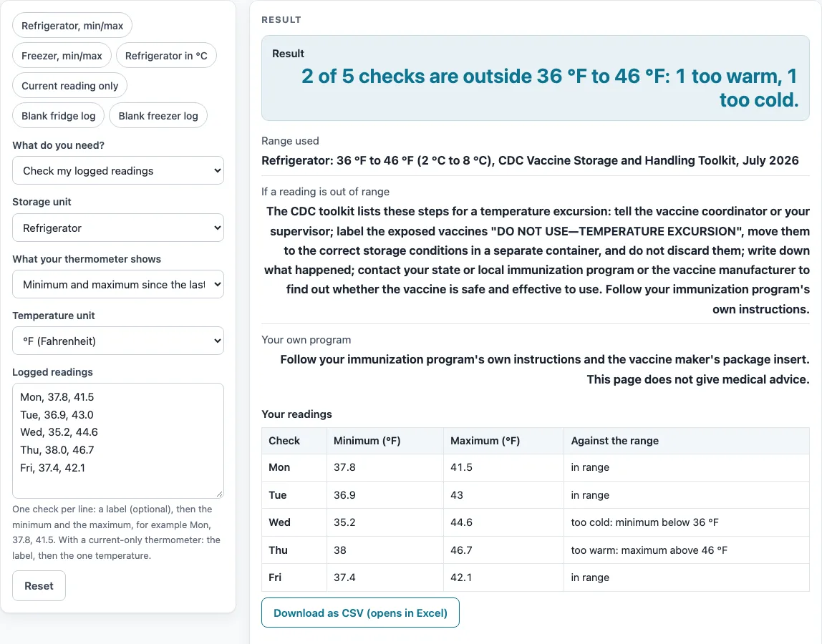Click inside the Logged readings text area
The height and width of the screenshot is (644, 822).
[x=118, y=441]
